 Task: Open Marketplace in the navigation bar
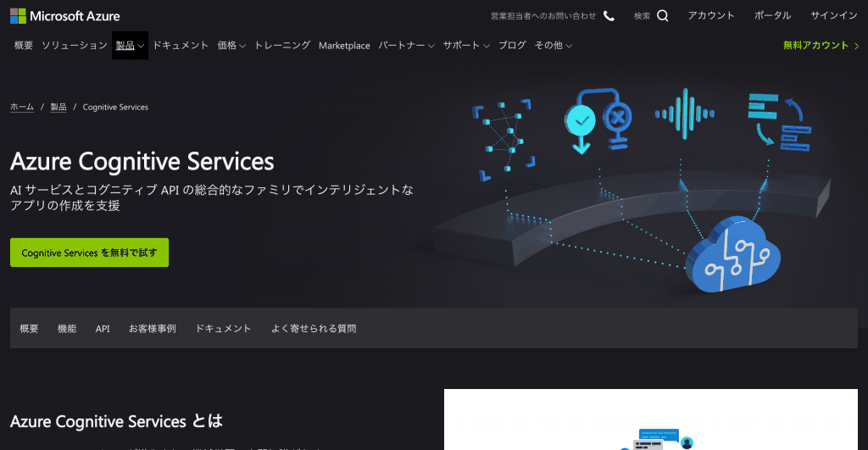pos(344,46)
